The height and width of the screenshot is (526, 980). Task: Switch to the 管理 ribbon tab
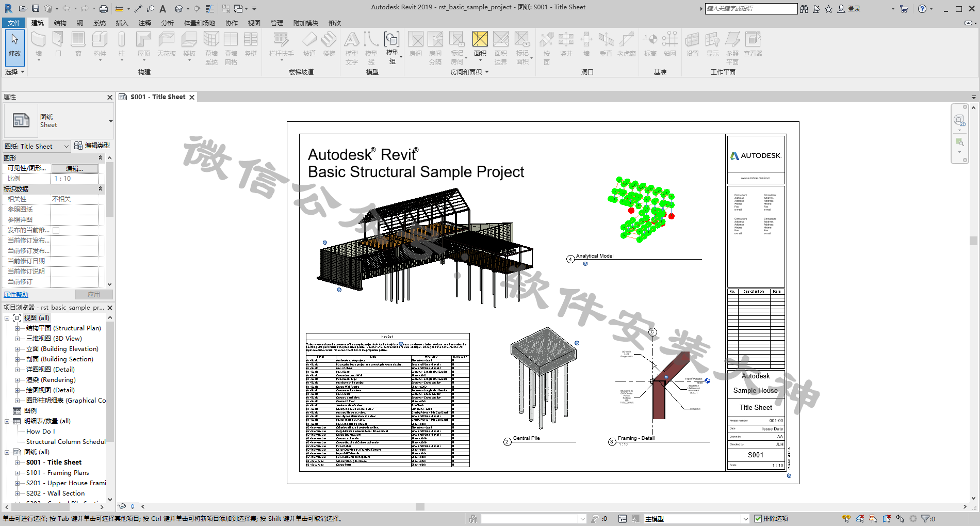pyautogui.click(x=277, y=23)
